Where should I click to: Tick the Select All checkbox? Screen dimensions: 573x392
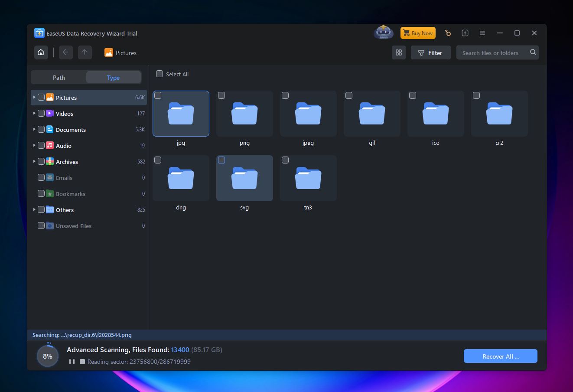pyautogui.click(x=160, y=74)
